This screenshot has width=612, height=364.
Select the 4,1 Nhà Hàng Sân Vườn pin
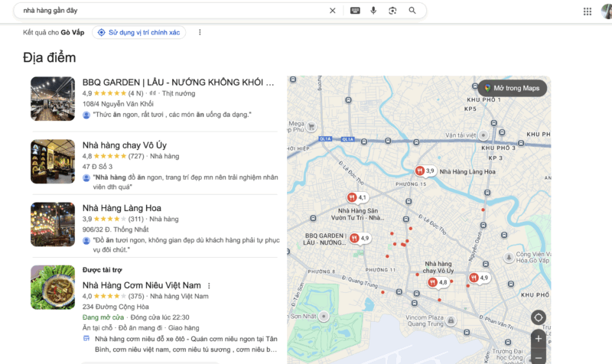click(x=357, y=197)
